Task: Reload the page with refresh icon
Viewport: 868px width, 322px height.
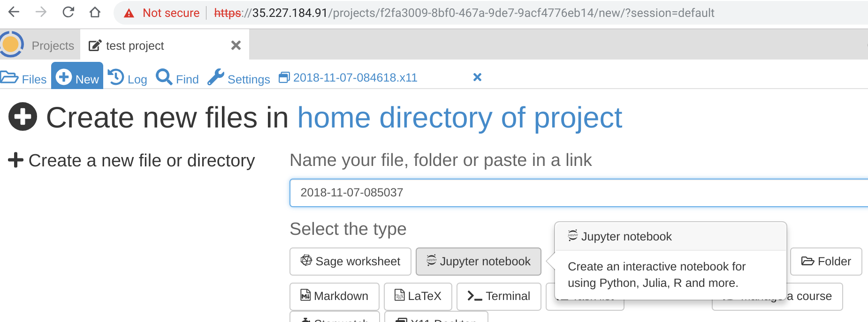Action: click(x=69, y=12)
